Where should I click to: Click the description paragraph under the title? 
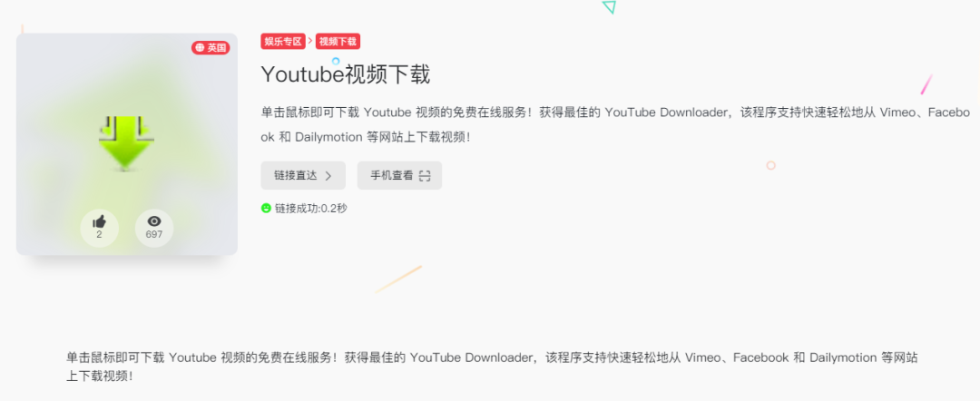[x=615, y=124]
